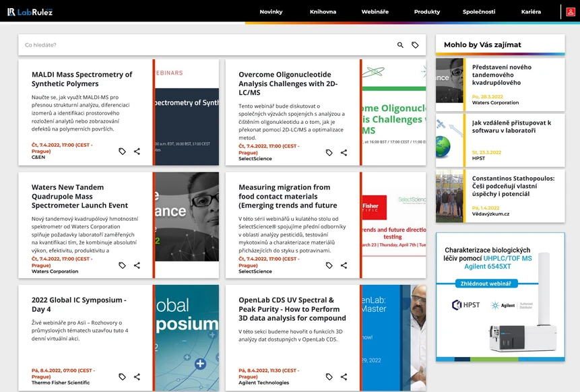Click tag icon on Waters New Tandem card

click(122, 265)
